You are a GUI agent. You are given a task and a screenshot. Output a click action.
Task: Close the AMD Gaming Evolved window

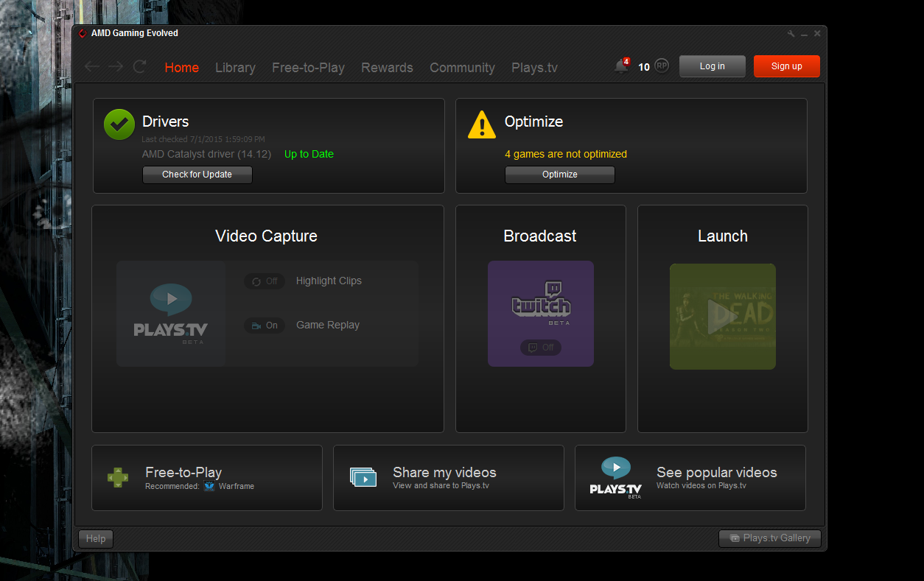[817, 34]
